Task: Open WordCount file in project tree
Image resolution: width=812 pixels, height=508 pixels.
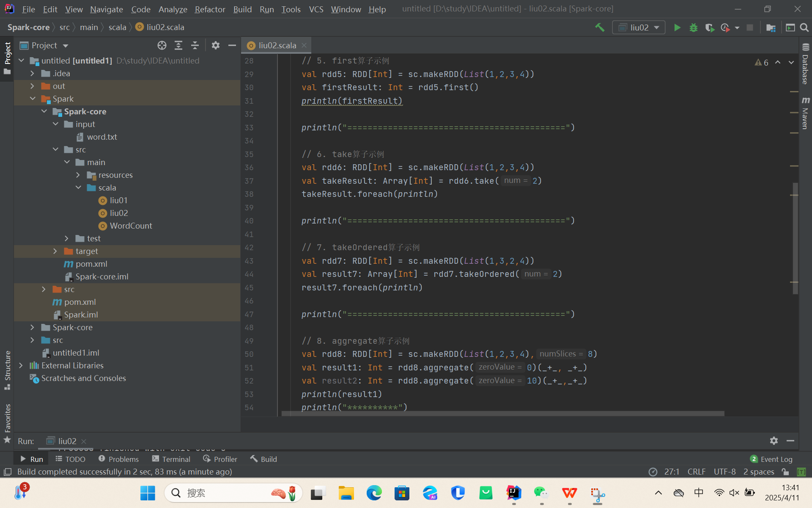Action: tap(131, 226)
